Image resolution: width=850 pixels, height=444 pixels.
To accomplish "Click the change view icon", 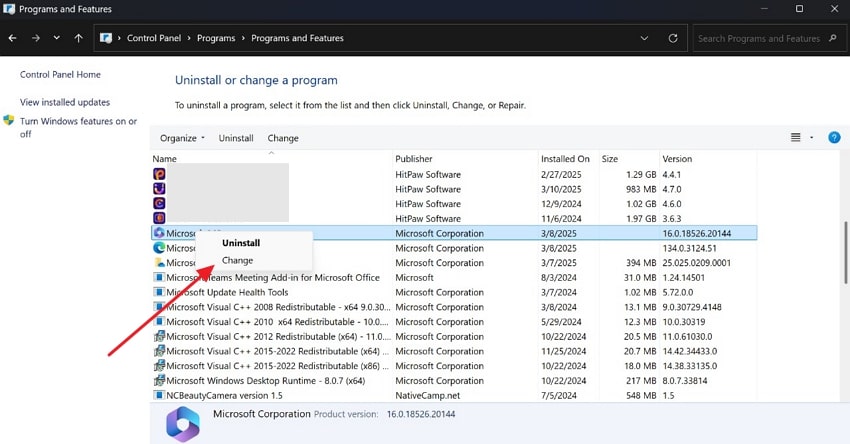I will (796, 137).
